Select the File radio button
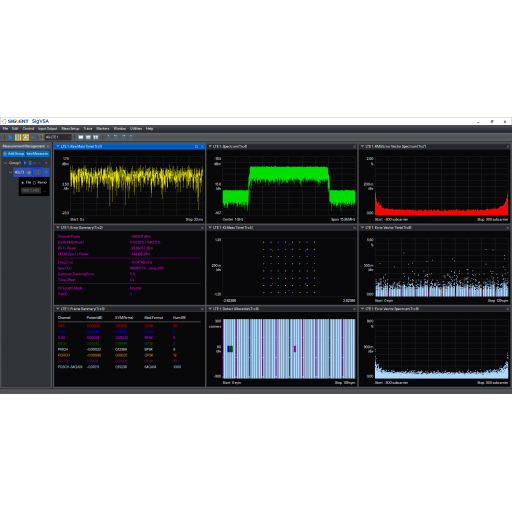Screen dimensions: 512x512 [23, 183]
